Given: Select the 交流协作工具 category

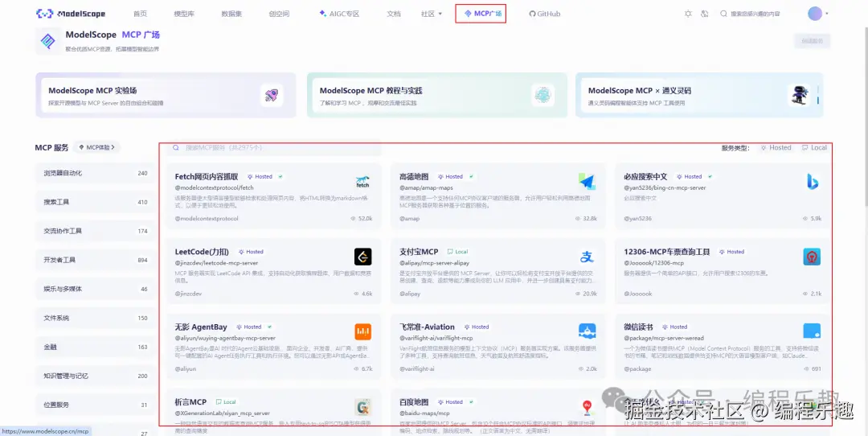Looking at the screenshot, I should [95, 231].
